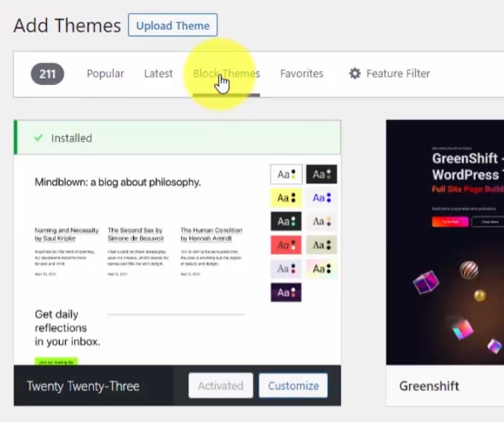Switch to the Latest themes tab
This screenshot has width=504, height=422.
point(158,74)
